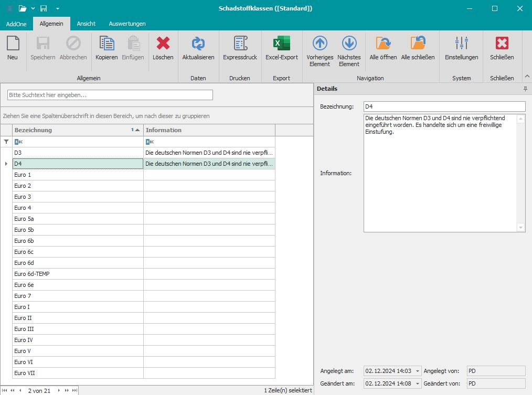Open the Geändert am date dropdown

click(418, 383)
